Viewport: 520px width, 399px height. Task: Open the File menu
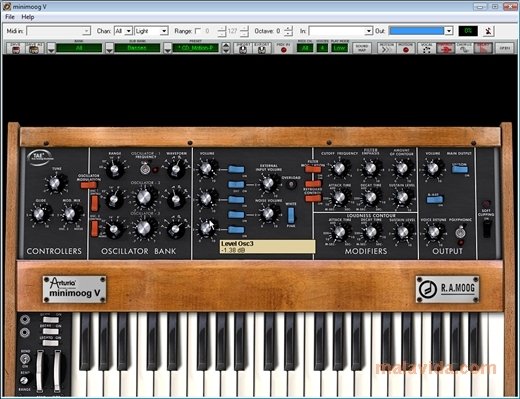click(x=10, y=17)
